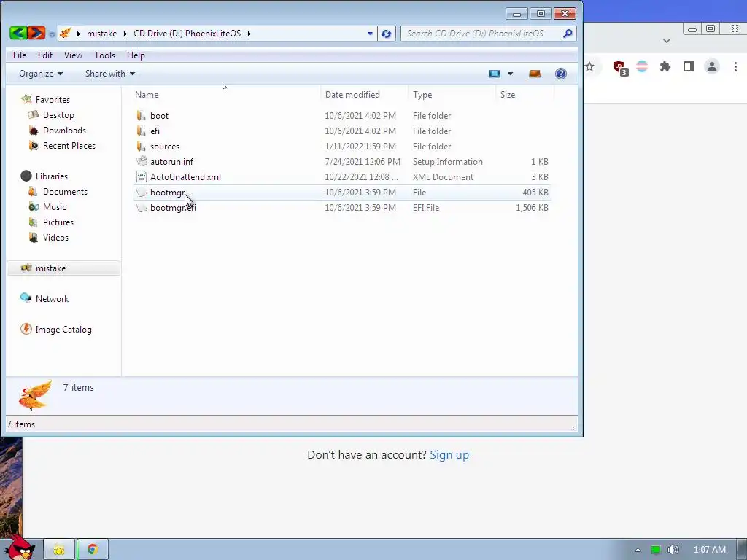The width and height of the screenshot is (747, 560).
Task: Open Documents library
Action: tap(65, 192)
